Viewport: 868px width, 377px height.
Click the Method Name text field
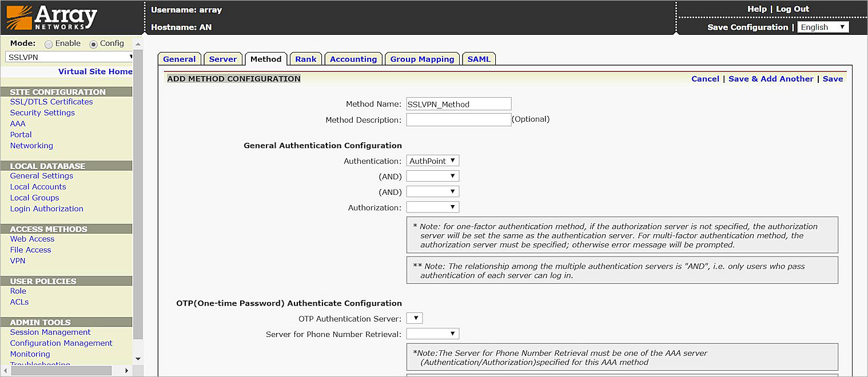458,104
